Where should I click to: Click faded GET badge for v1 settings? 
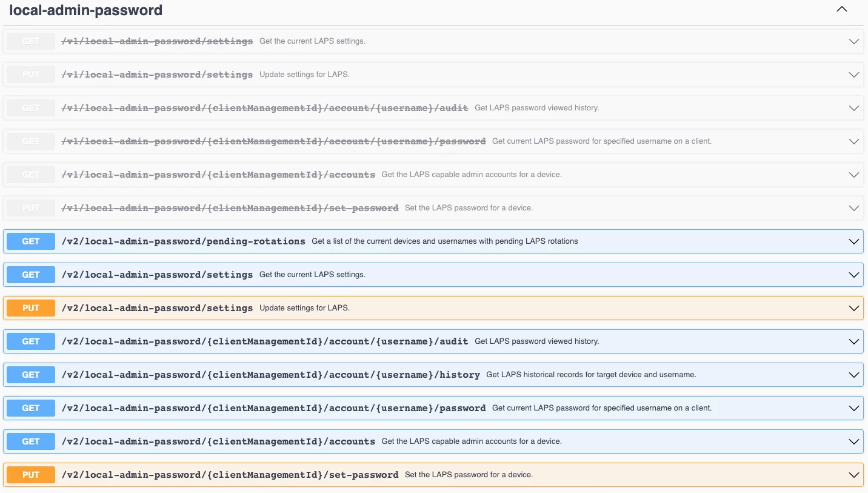(31, 41)
